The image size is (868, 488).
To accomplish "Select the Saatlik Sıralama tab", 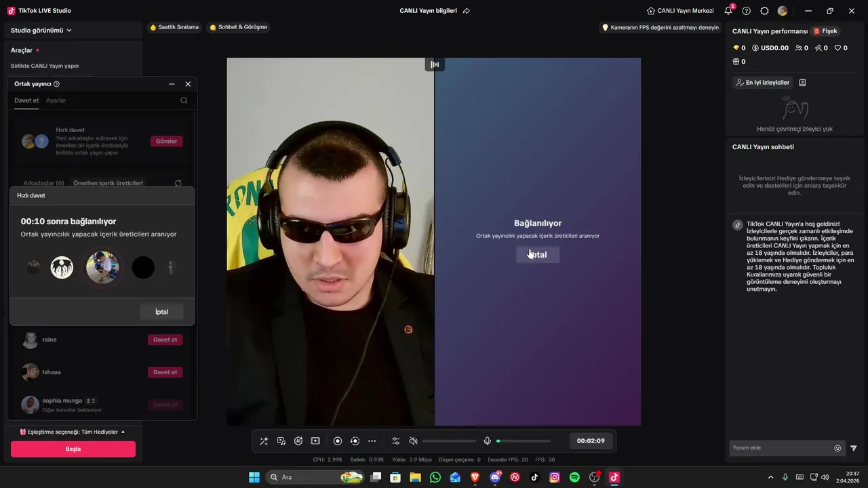I will 174,27.
